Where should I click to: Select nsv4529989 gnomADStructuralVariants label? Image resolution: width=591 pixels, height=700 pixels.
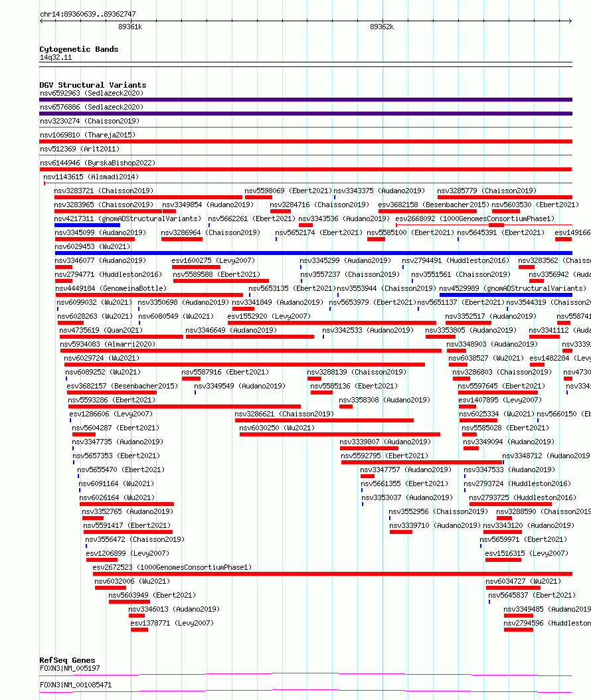tap(513, 288)
